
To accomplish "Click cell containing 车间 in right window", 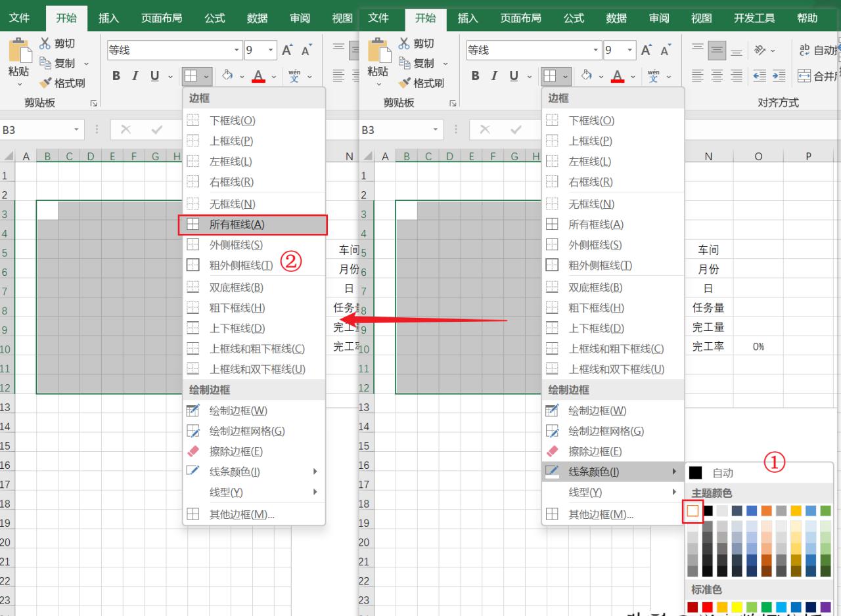I will tap(708, 250).
